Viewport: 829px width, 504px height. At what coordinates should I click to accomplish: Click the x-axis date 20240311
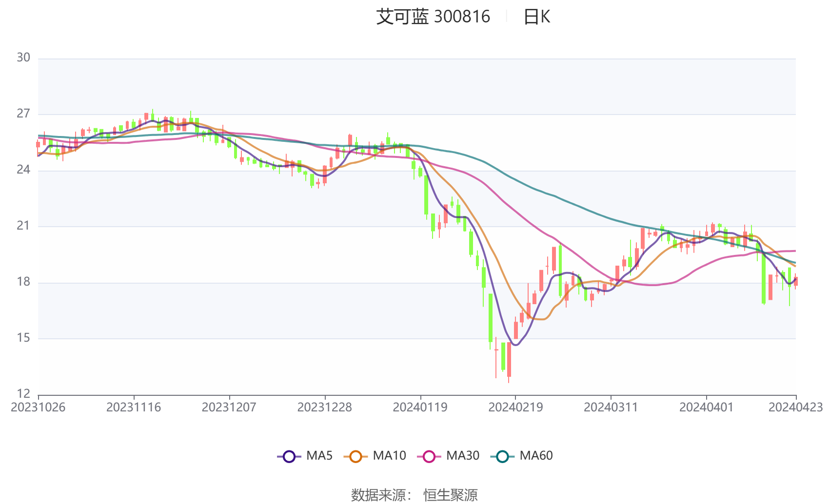click(x=611, y=407)
